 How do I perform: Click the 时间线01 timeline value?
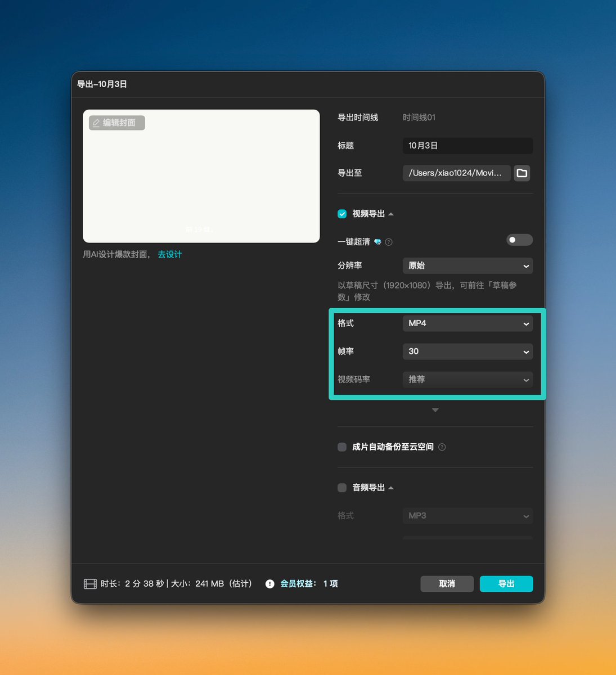click(x=419, y=118)
